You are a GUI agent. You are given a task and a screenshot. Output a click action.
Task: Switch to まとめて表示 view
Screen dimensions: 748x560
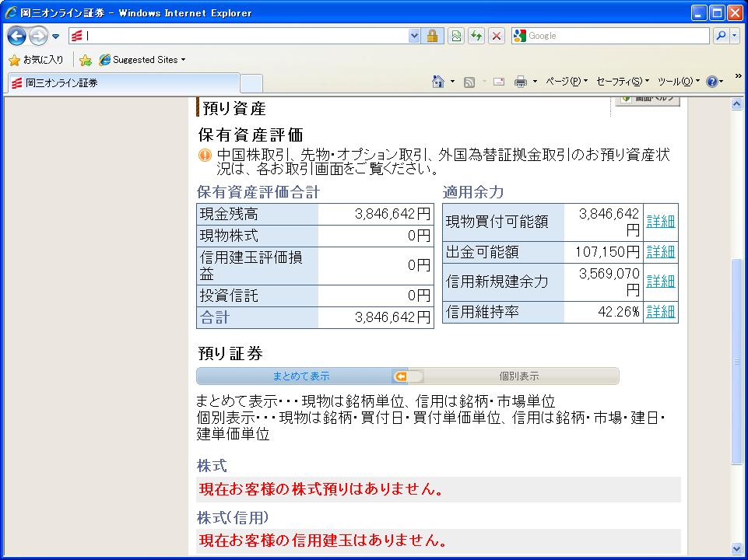click(300, 376)
